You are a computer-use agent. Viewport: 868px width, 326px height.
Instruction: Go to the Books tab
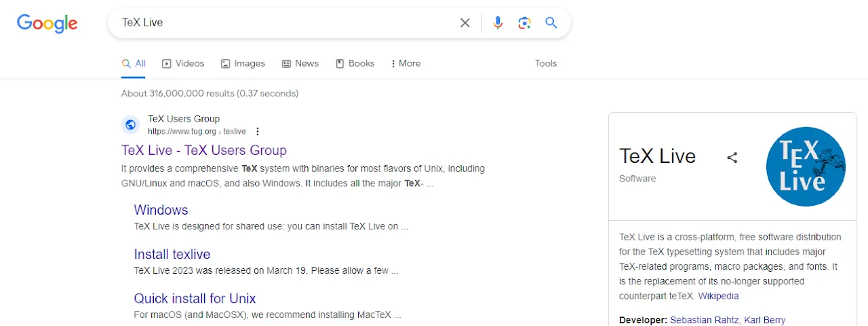tap(355, 63)
